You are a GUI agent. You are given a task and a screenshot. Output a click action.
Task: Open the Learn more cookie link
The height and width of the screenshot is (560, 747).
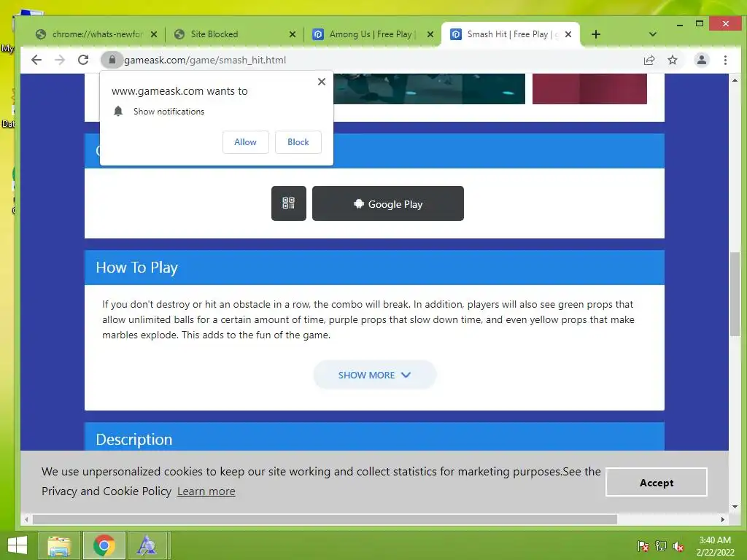click(206, 491)
